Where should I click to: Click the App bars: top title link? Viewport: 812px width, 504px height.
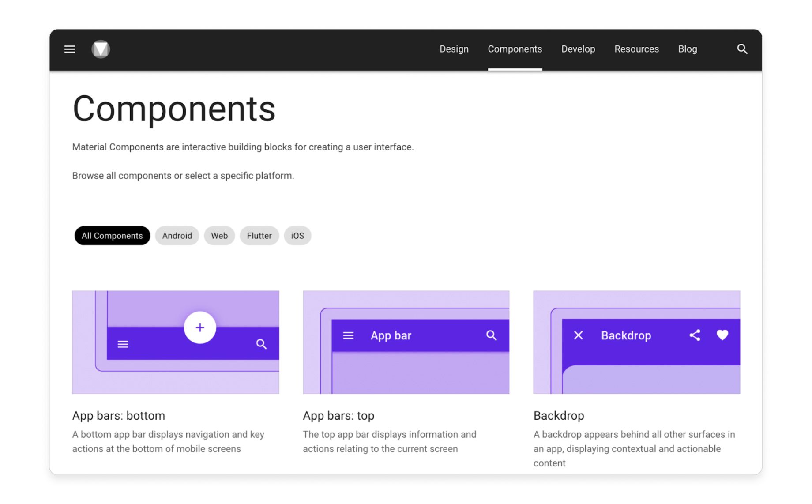tap(338, 416)
